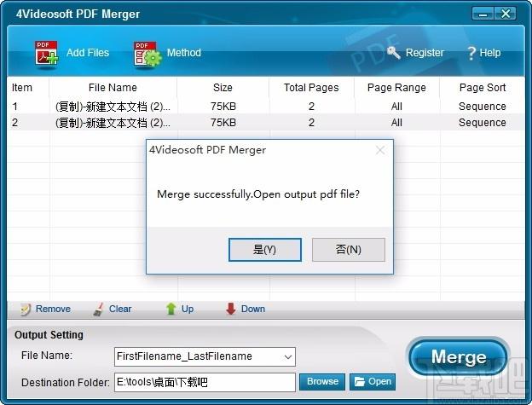Image resolution: width=532 pixels, height=405 pixels.
Task: Click the Item column header
Action: tap(22, 88)
